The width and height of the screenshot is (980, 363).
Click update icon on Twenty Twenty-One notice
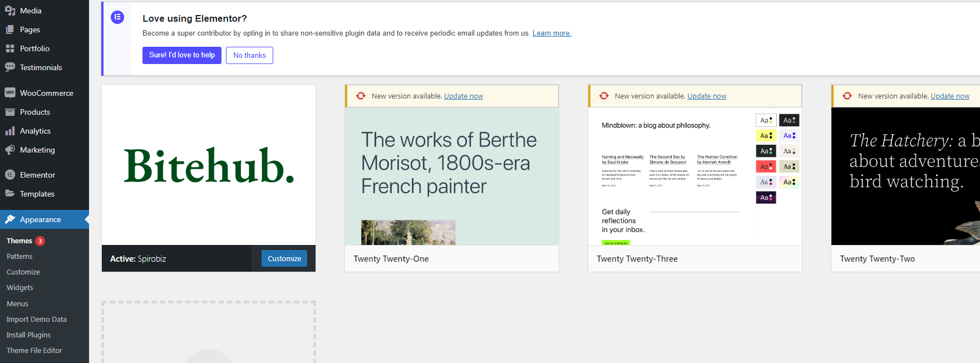[361, 96]
